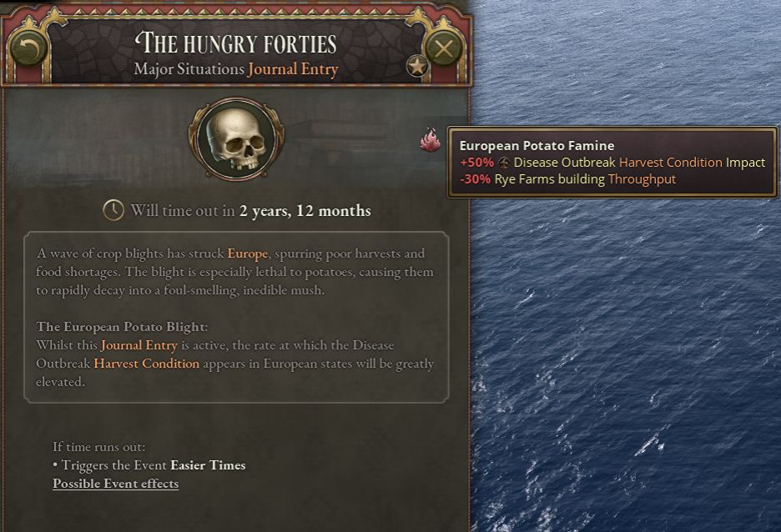
Task: Click the '2 years, 12 months' timer text
Action: pyautogui.click(x=305, y=211)
